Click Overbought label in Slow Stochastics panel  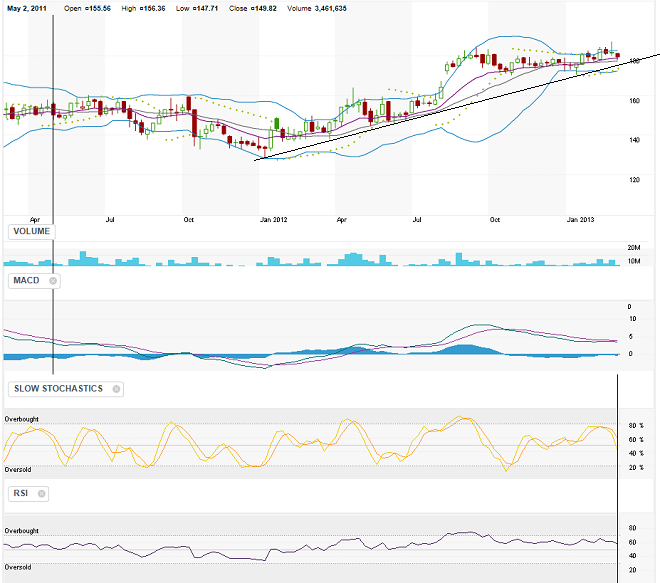click(22, 417)
